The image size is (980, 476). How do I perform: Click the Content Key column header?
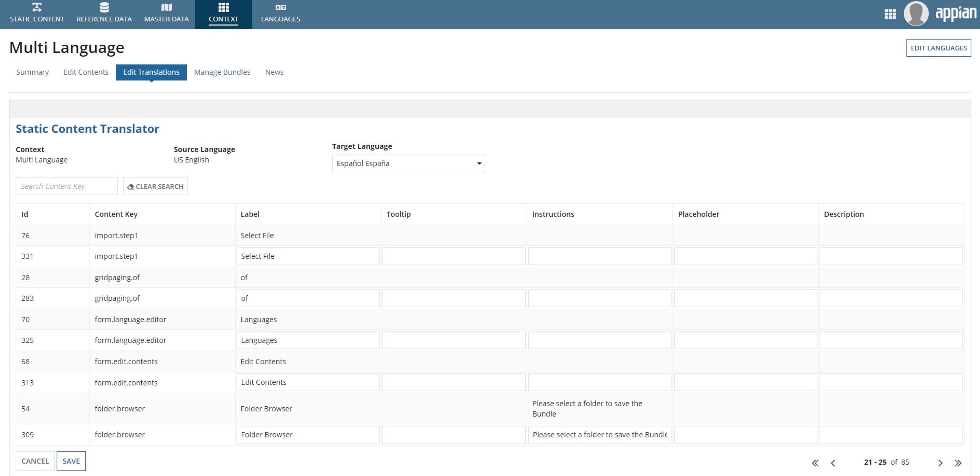pyautogui.click(x=116, y=214)
